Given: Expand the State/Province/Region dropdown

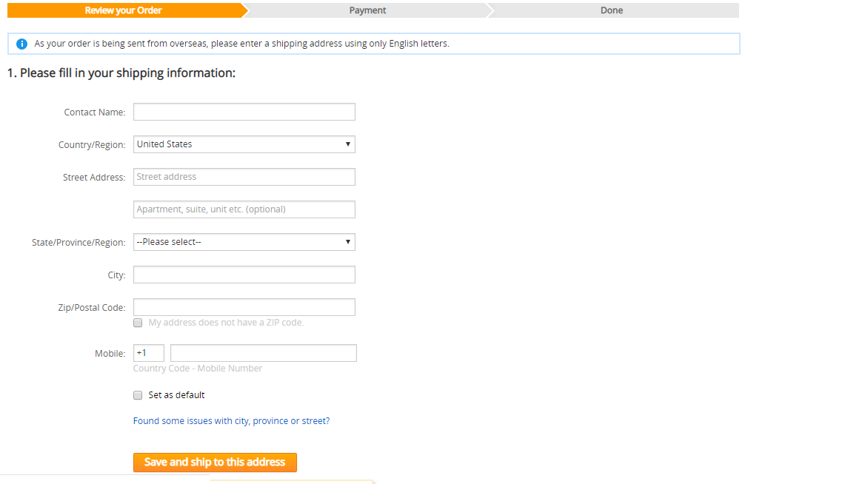Looking at the screenshot, I should 244,242.
